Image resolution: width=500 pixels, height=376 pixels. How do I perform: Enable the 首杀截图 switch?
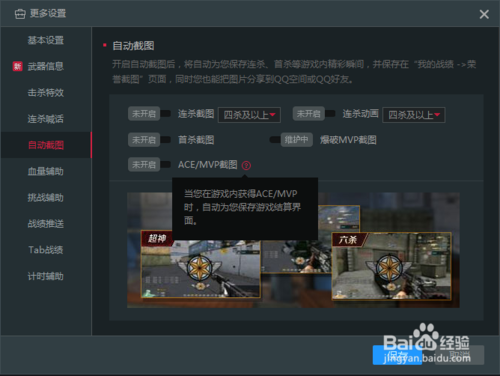point(149,140)
